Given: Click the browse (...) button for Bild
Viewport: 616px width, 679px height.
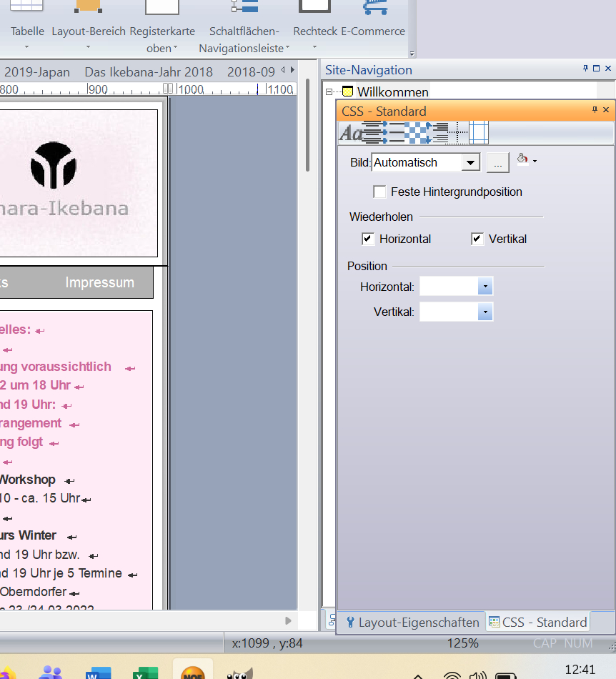Looking at the screenshot, I should click(x=498, y=163).
